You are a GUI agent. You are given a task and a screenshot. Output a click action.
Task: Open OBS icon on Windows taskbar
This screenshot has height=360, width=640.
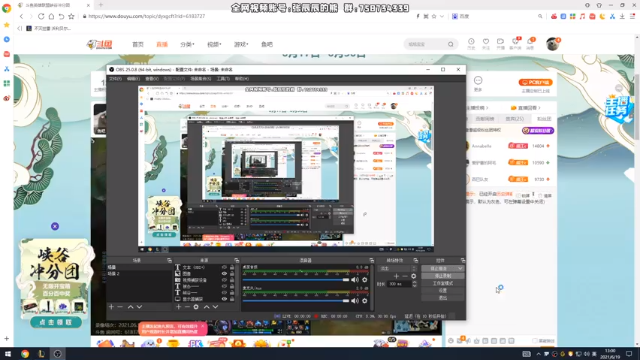click(58, 354)
